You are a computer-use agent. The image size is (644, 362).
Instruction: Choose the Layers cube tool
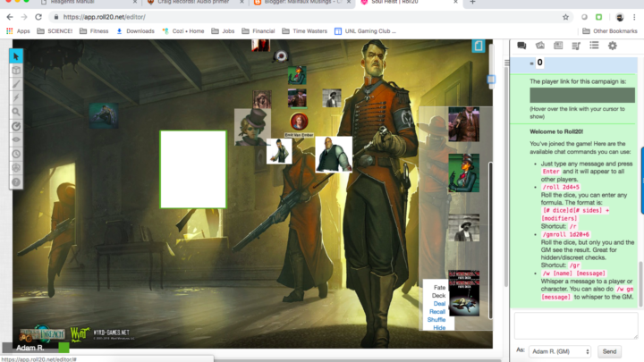16,71
